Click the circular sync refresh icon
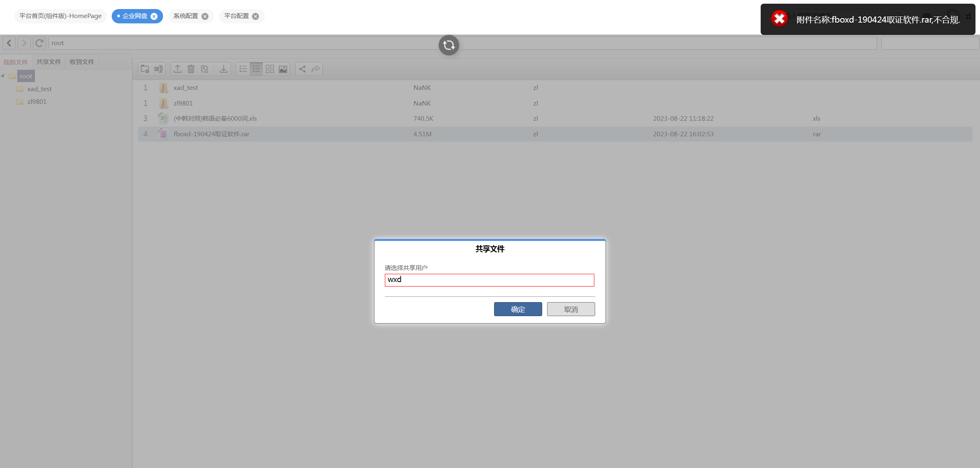Image resolution: width=980 pixels, height=468 pixels. click(449, 45)
